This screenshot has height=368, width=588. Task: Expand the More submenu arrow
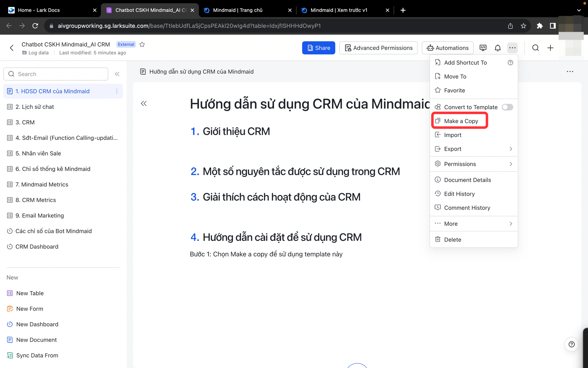tap(511, 223)
